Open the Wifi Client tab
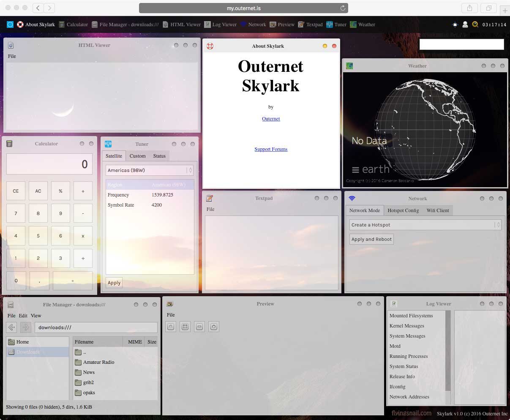The height and width of the screenshot is (420, 510). [x=438, y=210]
